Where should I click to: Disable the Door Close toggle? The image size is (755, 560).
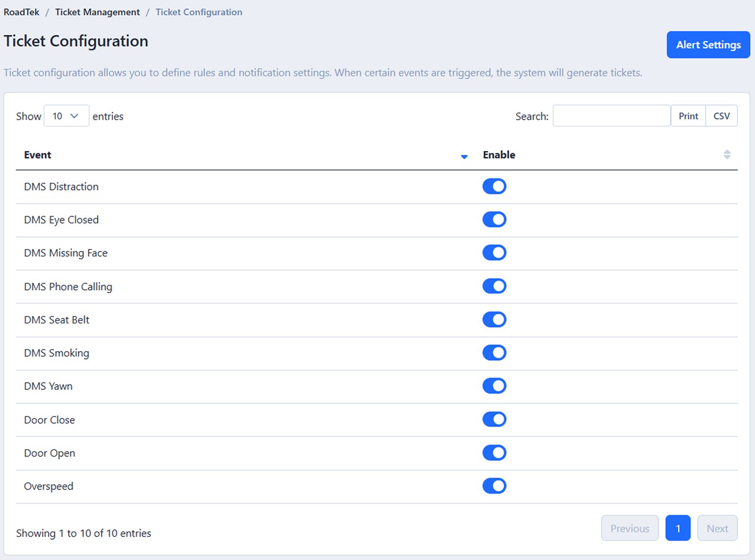(x=494, y=419)
